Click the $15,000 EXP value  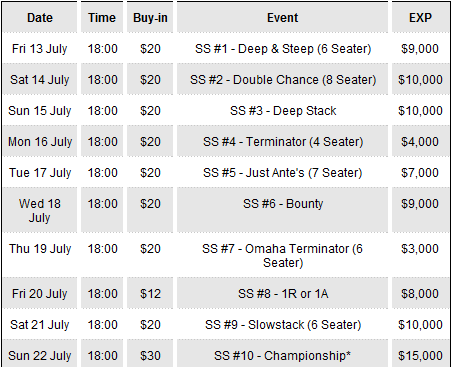420,356
